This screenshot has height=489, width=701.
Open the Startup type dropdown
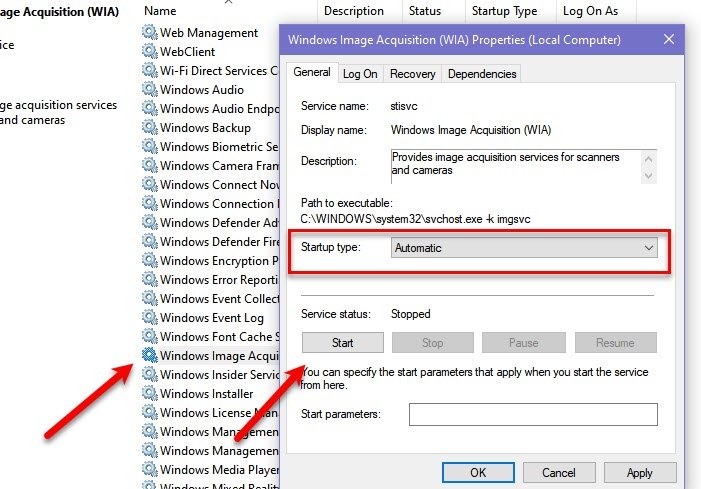point(524,248)
